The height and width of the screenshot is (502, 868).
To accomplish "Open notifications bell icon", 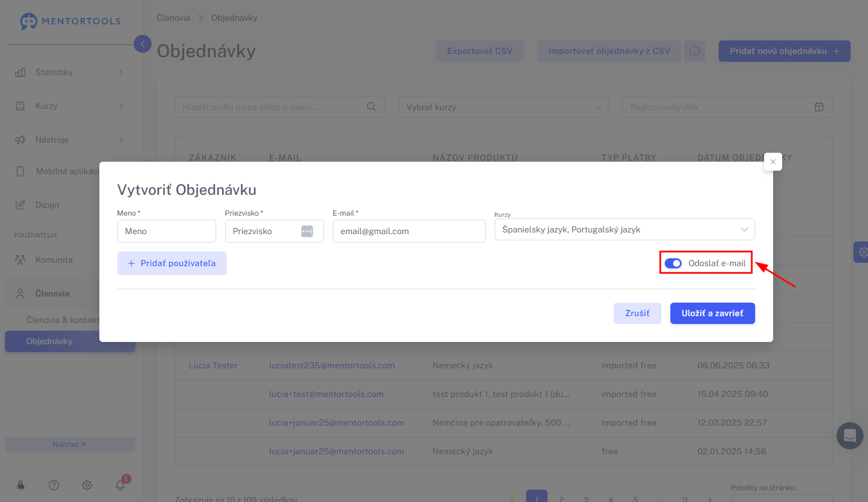I will [120, 485].
